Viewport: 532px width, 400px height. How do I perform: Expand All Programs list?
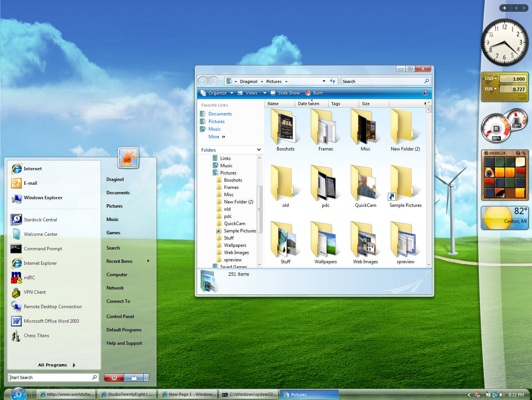tap(56, 365)
